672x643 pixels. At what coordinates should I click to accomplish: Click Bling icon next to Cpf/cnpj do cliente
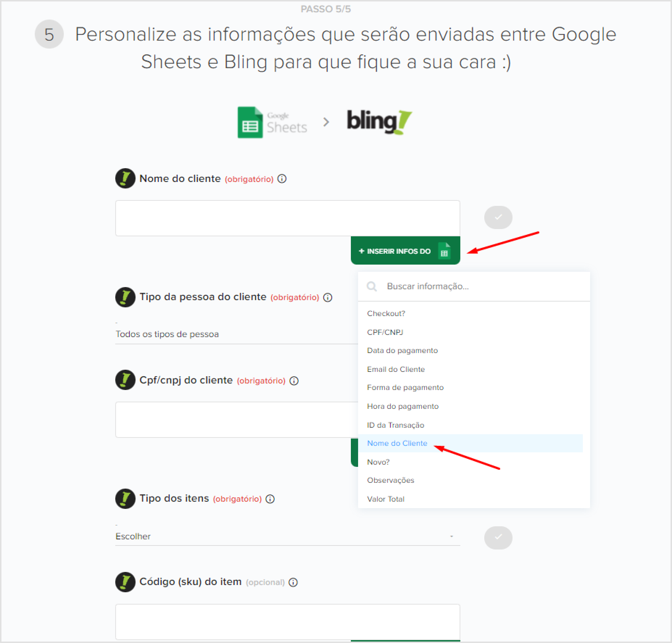pos(125,380)
